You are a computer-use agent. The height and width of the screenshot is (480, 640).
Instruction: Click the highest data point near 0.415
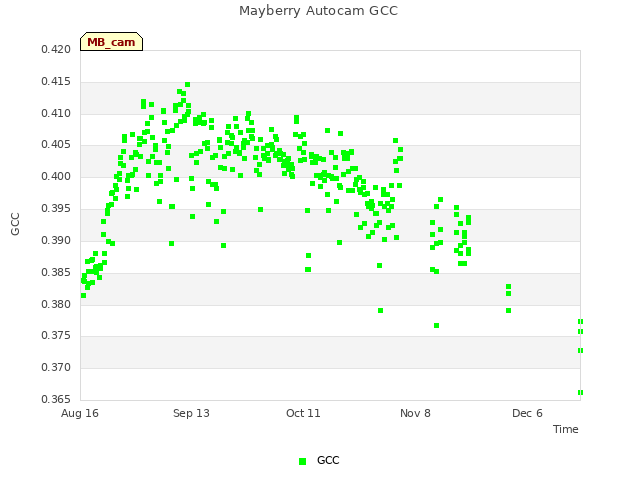tap(187, 84)
